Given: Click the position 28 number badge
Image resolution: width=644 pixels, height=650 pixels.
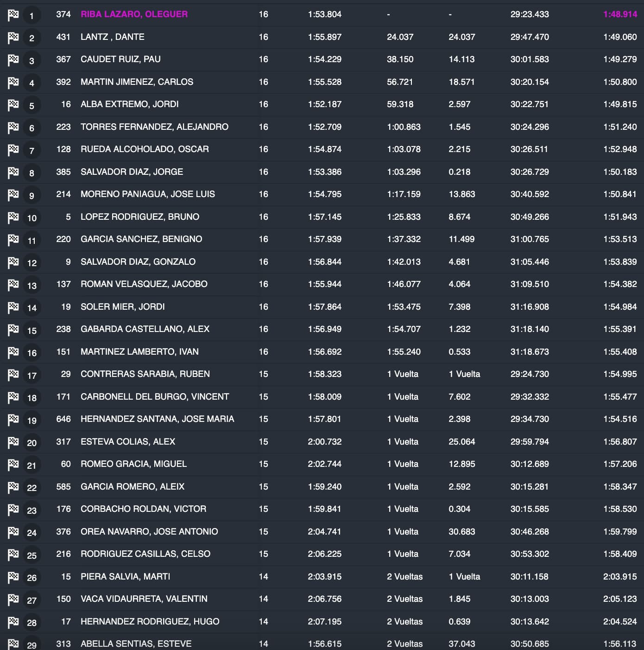Looking at the screenshot, I should pos(32,623).
